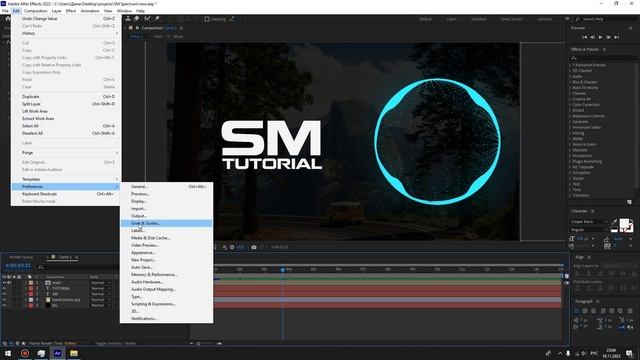Choose Duplicate from Edit menu

[x=66, y=97]
